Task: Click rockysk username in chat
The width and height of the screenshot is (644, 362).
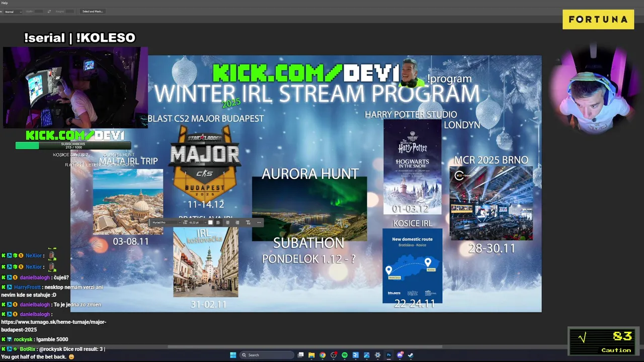Action: 23,339
